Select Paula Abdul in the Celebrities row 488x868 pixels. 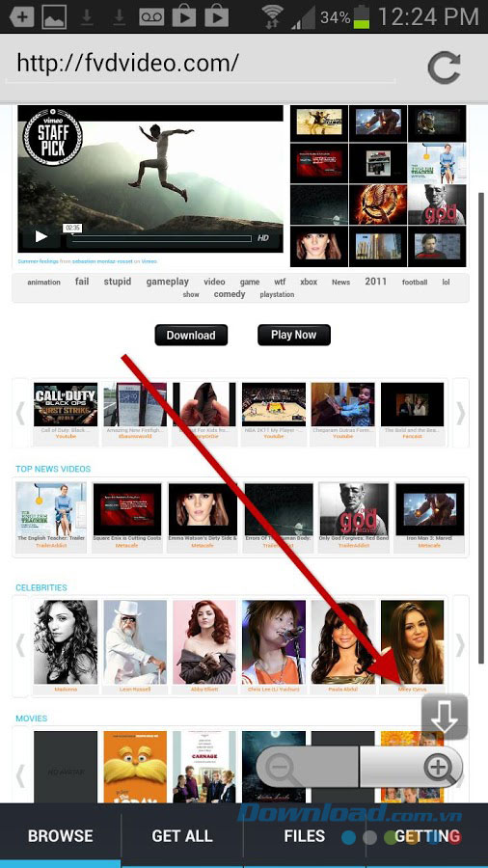coord(343,642)
